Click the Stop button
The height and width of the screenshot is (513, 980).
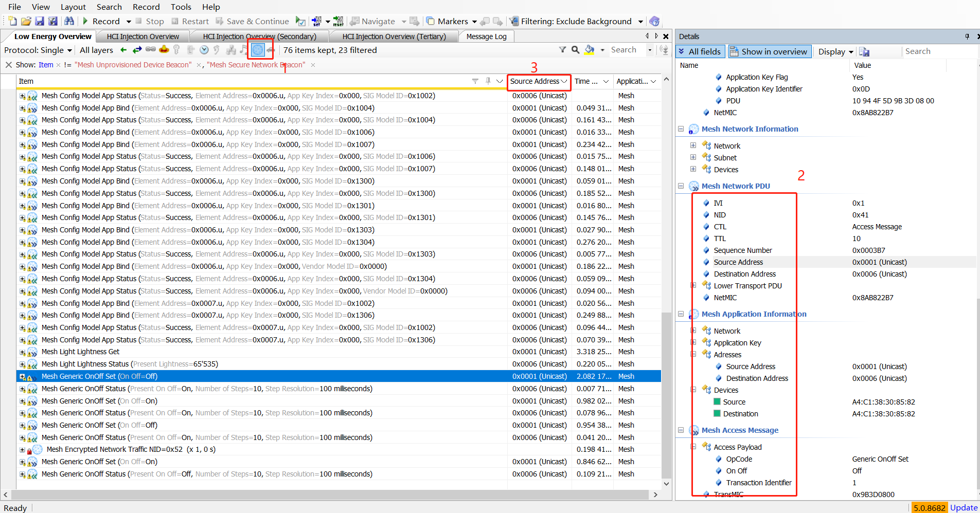[x=150, y=21]
